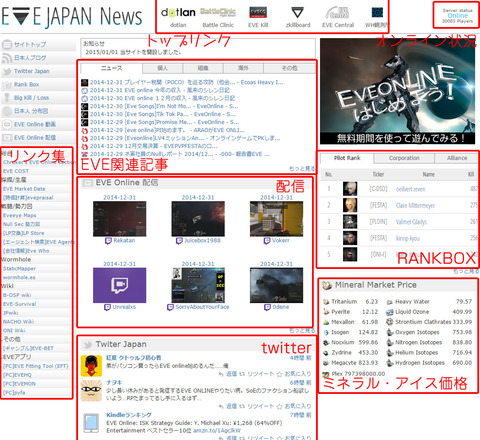480x440 pixels.
Task: Open amzn.to link in Kindle tweet
Action: pos(217,430)
